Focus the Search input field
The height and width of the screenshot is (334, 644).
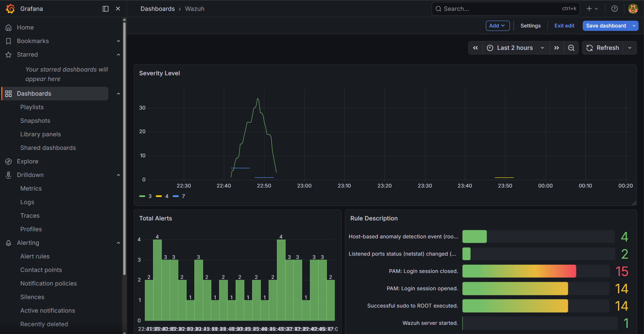pos(506,9)
